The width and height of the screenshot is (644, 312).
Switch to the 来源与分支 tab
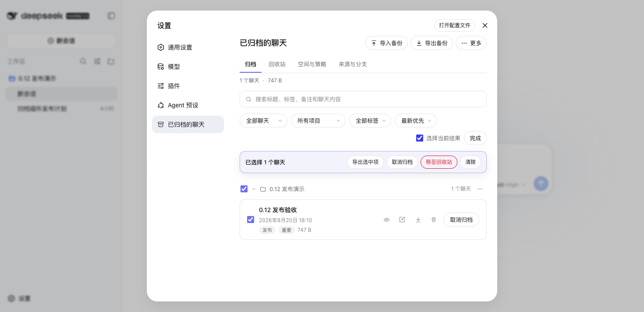click(353, 64)
